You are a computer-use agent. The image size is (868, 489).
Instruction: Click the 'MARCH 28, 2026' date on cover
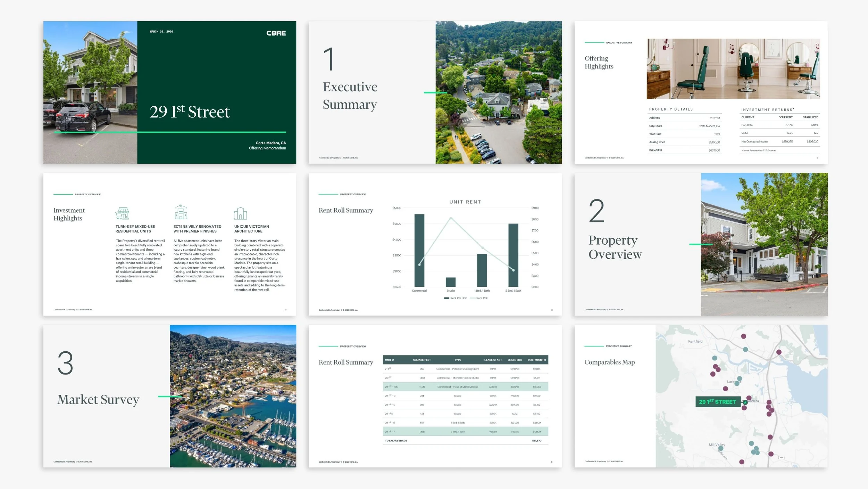pyautogui.click(x=161, y=32)
